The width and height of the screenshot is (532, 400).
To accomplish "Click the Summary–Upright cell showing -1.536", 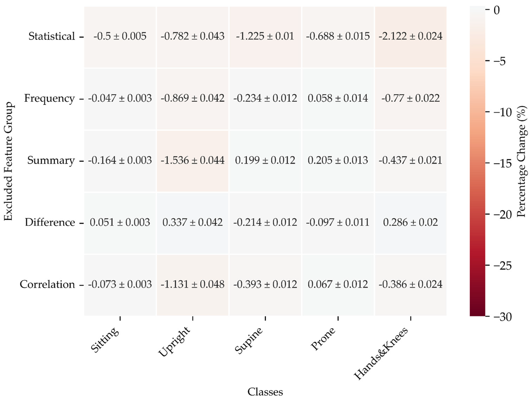I will click(192, 160).
